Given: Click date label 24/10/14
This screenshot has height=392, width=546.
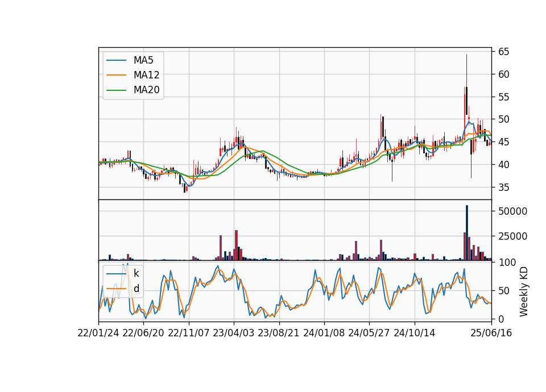Looking at the screenshot, I should pyautogui.click(x=415, y=333).
